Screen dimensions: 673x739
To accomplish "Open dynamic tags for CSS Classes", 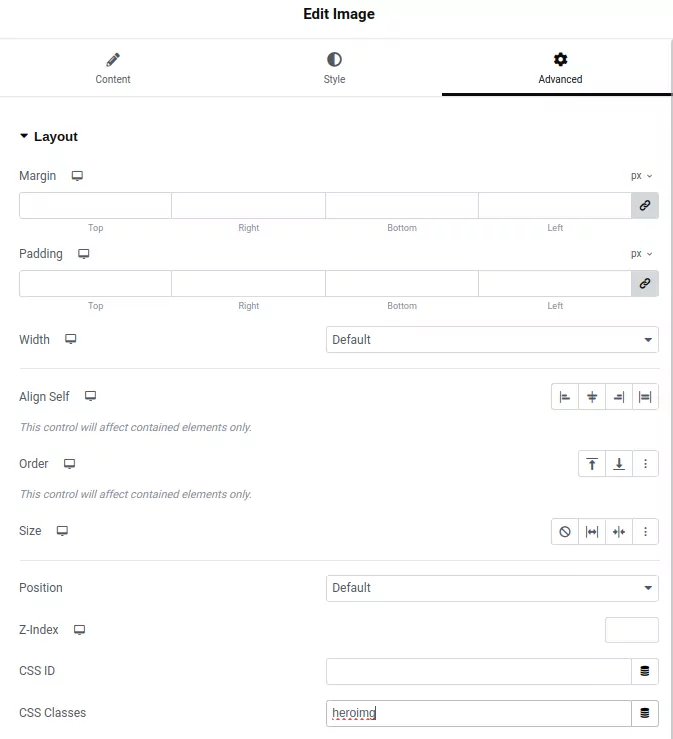I will click(x=645, y=713).
